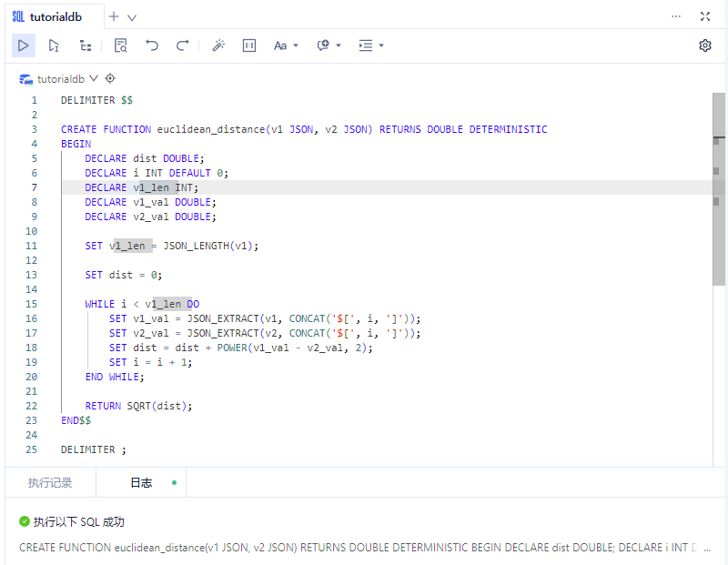Toggle fullscreen editor mode
This screenshot has width=728, height=565.
tap(704, 16)
